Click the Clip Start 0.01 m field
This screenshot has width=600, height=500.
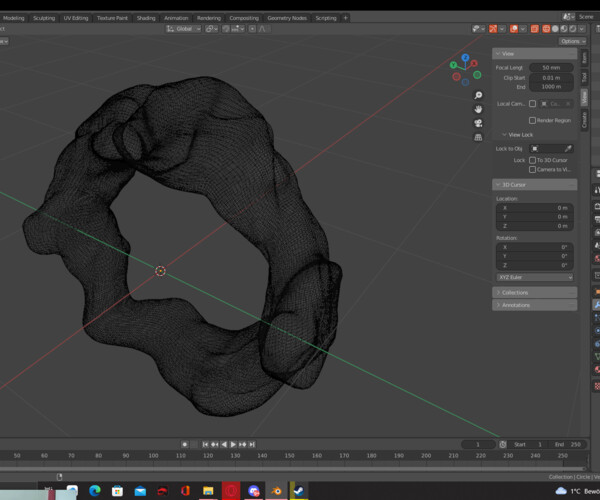[x=551, y=78]
